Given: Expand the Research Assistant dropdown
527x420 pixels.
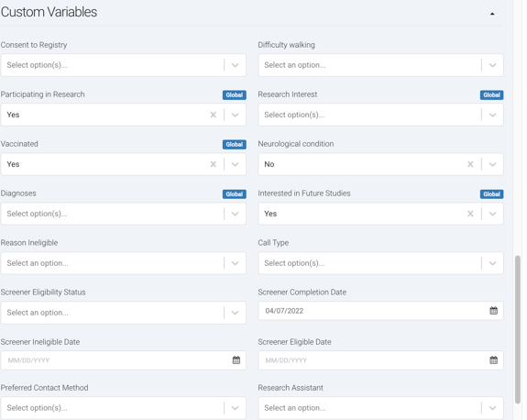Looking at the screenshot, I should coord(492,408).
